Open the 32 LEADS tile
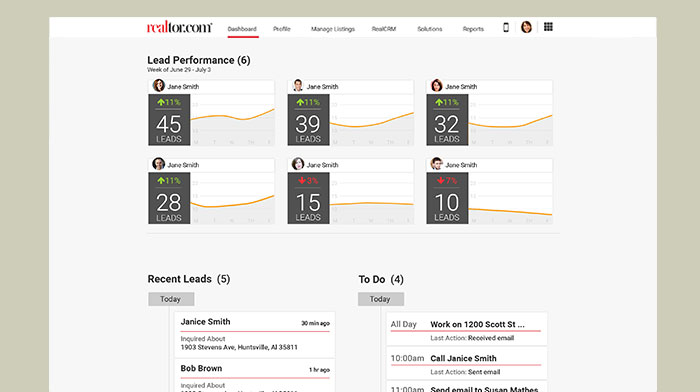 447,120
